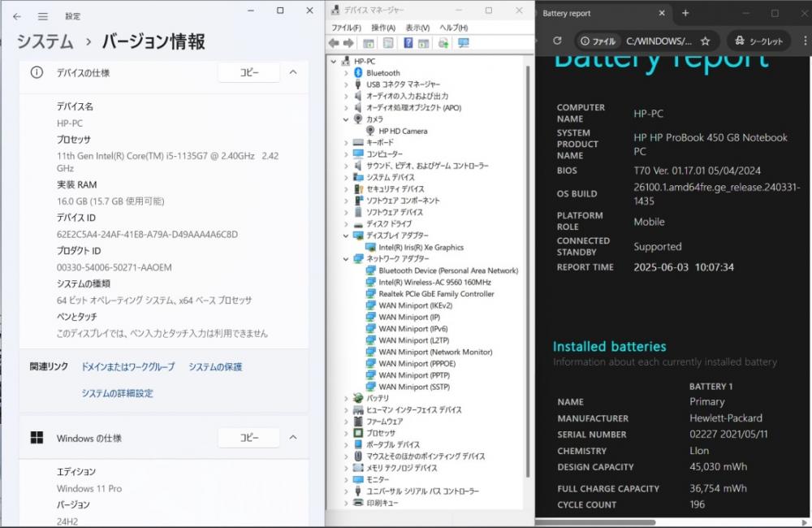This screenshot has height=528, width=812.
Task: Open システムの詳細設定 link
Action: click(x=117, y=393)
